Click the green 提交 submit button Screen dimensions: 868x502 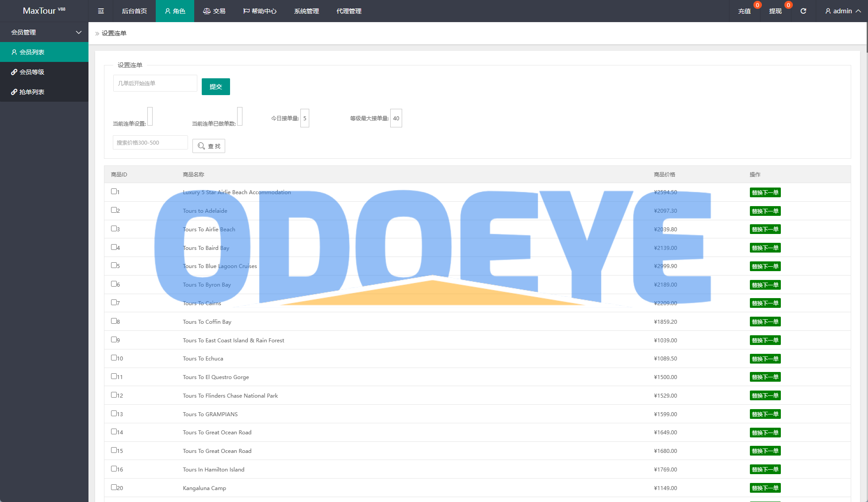click(215, 87)
